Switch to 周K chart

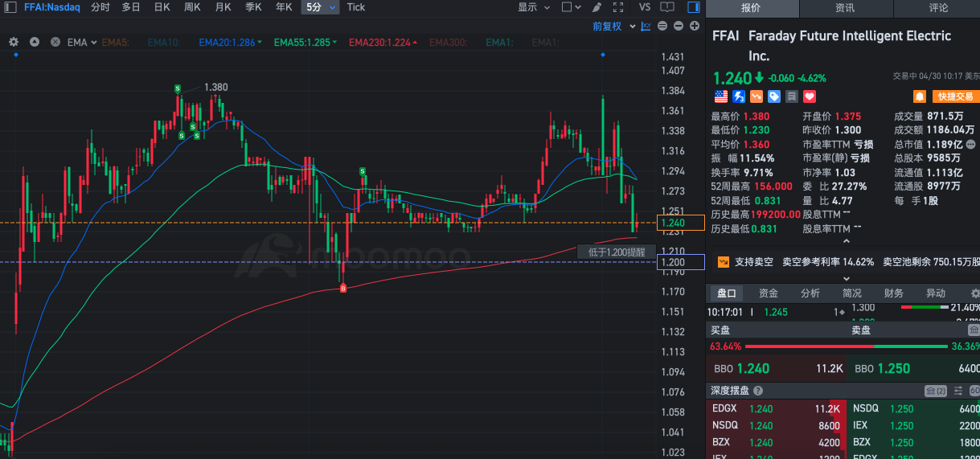coord(192,7)
